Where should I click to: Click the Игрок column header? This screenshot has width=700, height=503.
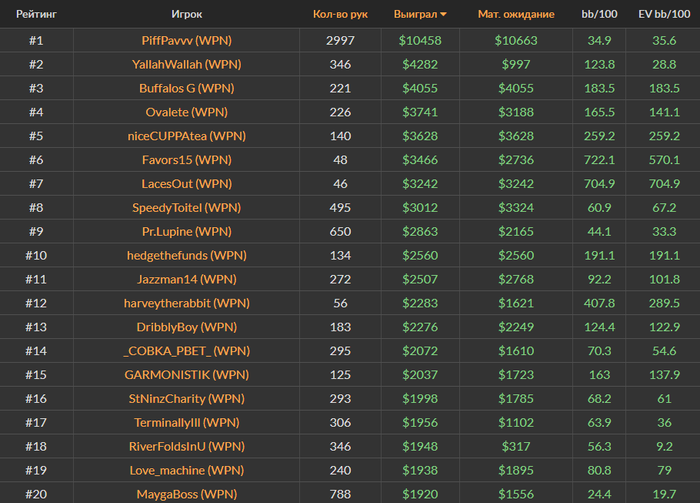(187, 14)
